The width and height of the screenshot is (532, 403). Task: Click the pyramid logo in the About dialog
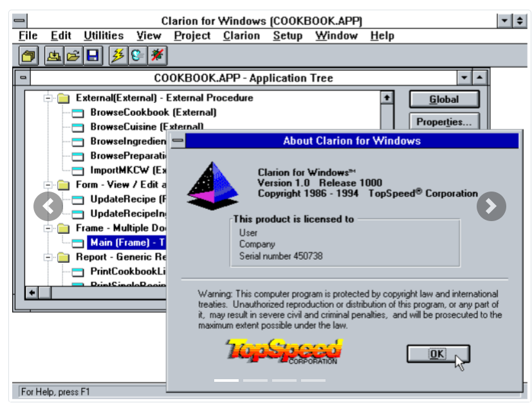(x=213, y=186)
